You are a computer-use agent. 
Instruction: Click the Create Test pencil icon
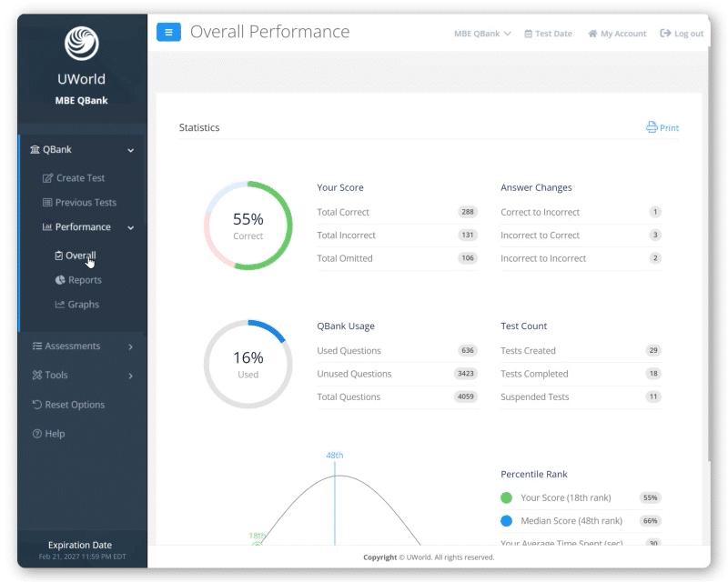(47, 178)
